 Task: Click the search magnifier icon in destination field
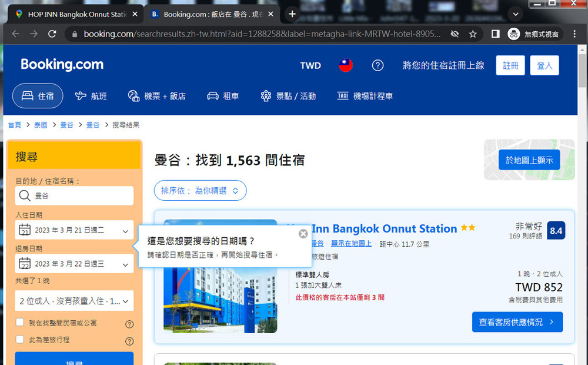coord(25,195)
